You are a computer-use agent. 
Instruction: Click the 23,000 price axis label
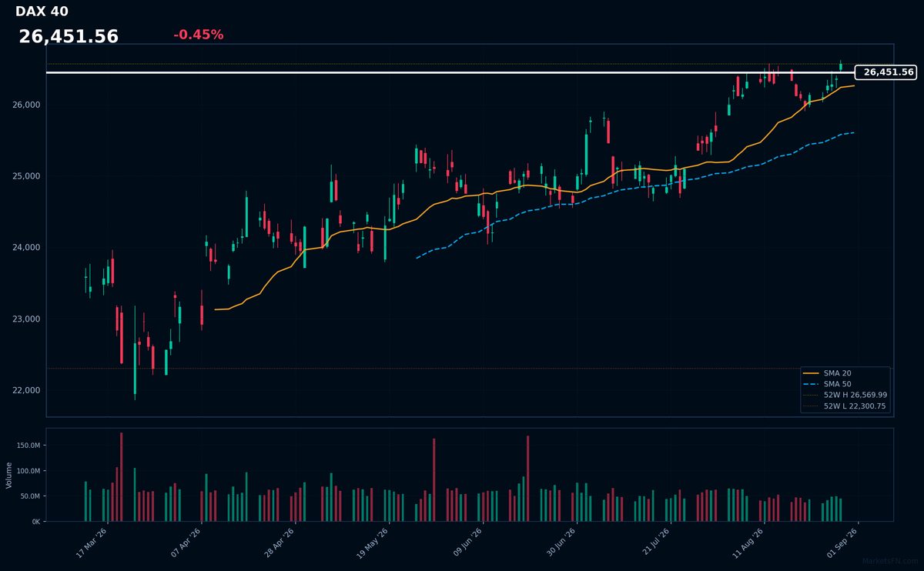[x=27, y=319]
